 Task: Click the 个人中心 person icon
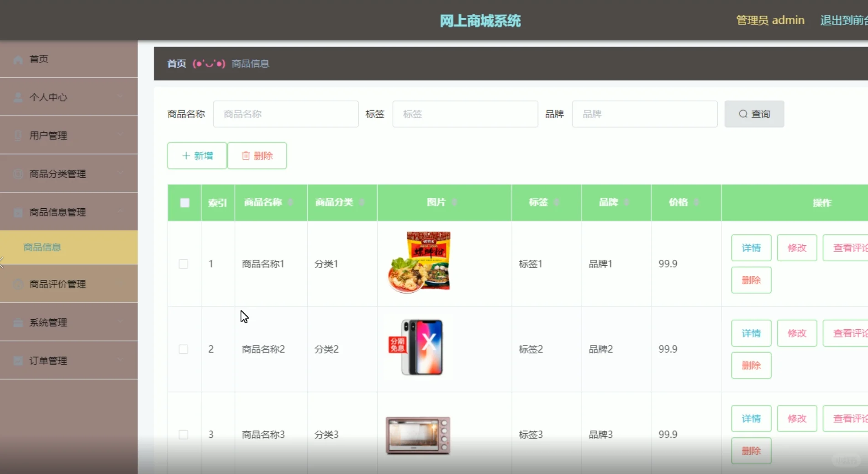(x=18, y=97)
